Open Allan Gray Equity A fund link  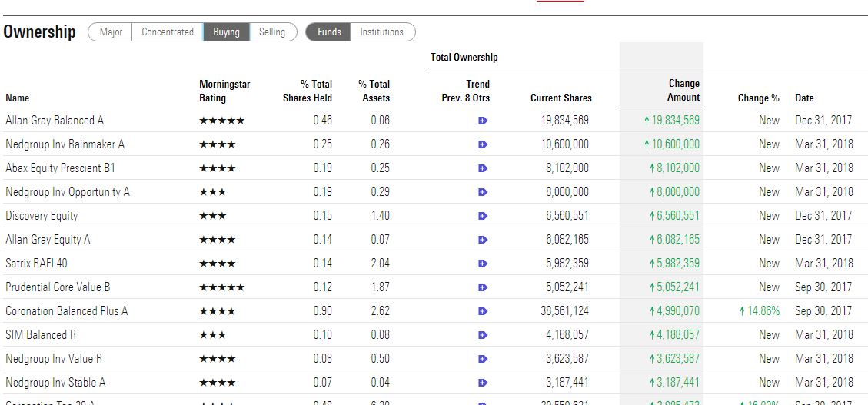48,240
